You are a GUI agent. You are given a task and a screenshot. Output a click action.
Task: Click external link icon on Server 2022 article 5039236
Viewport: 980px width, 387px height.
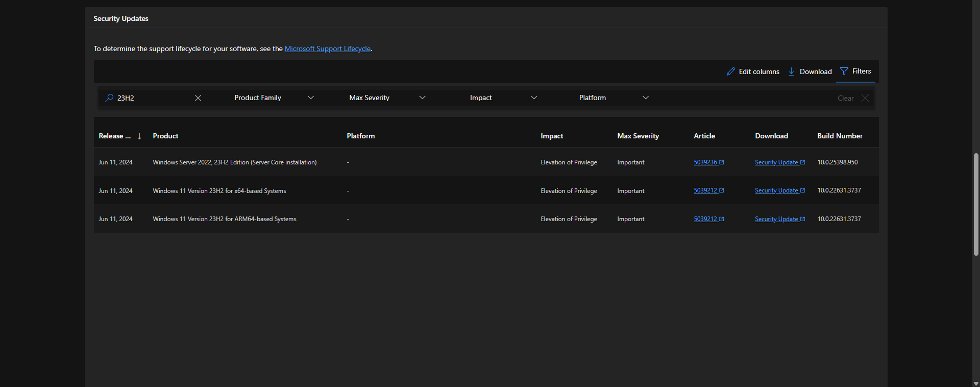point(722,162)
